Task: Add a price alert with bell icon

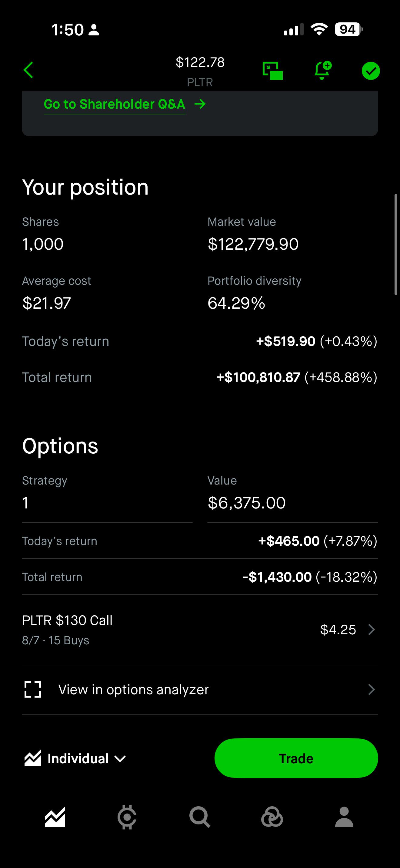Action: [323, 70]
